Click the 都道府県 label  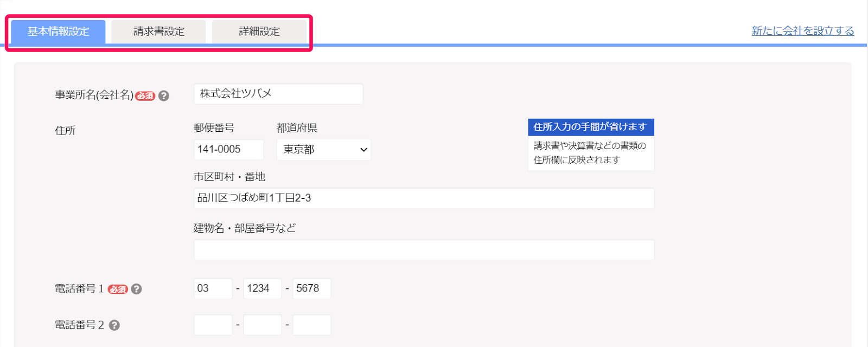pos(297,128)
